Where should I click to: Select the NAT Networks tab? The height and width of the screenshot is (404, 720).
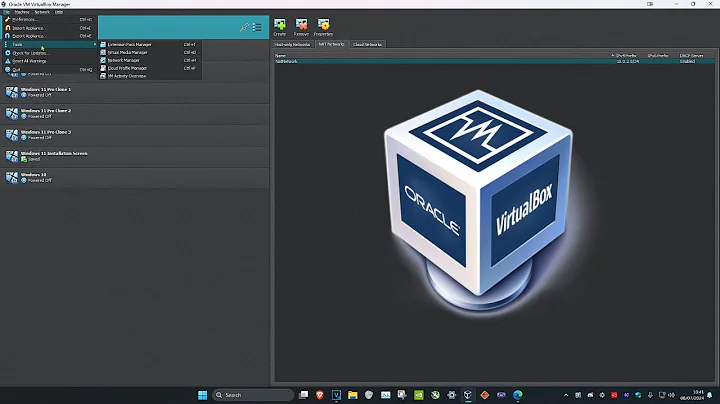coord(332,44)
